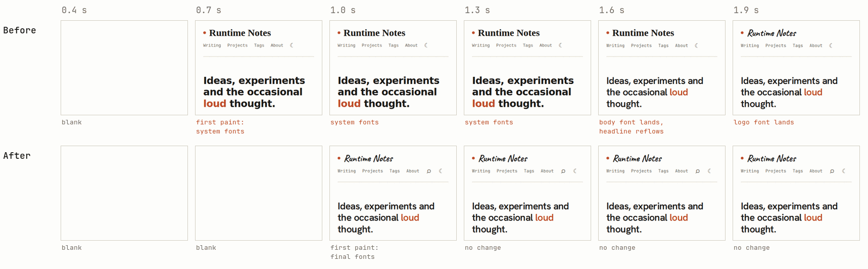Click 'system fonts' caption under 1.3 s frame
The width and height of the screenshot is (868, 269).
tap(489, 122)
